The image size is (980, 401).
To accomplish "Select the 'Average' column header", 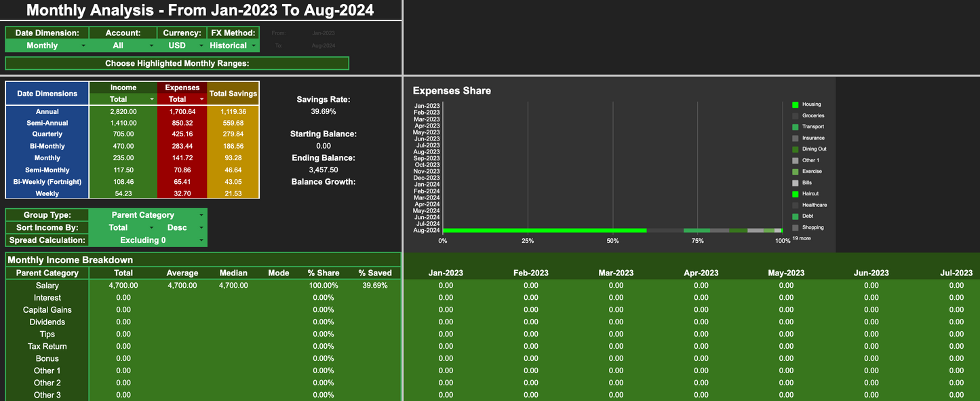I will click(182, 273).
